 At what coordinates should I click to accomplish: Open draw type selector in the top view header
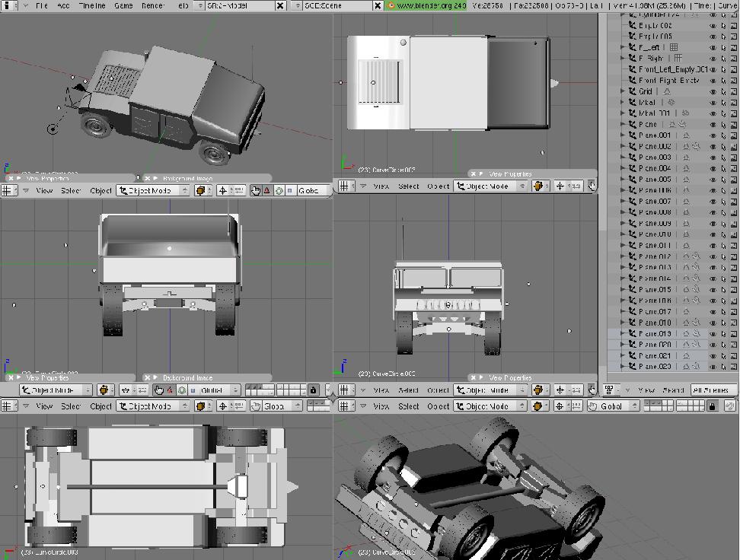pos(540,186)
